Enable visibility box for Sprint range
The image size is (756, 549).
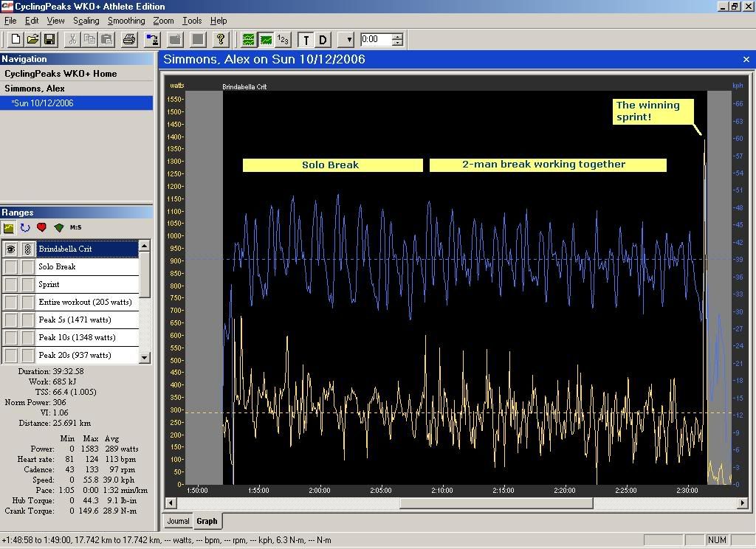(x=11, y=284)
